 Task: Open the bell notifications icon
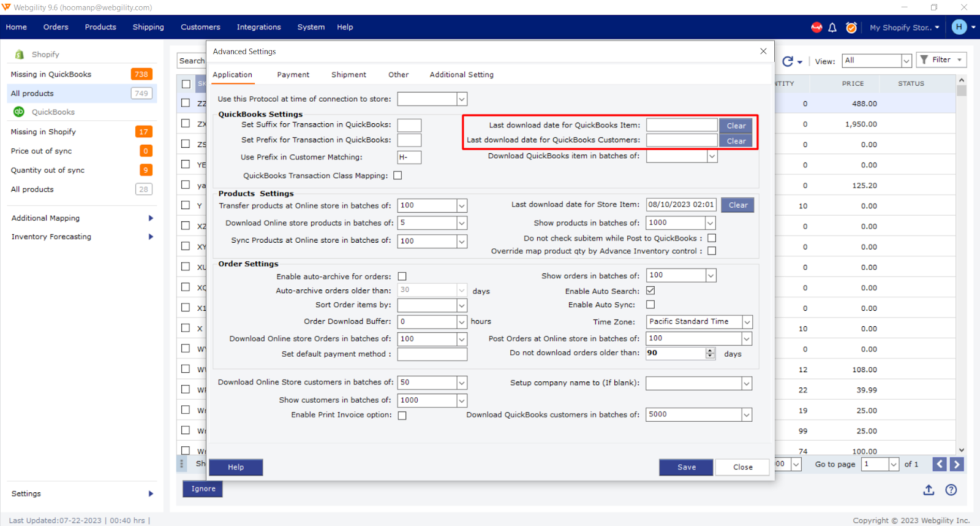click(x=832, y=27)
